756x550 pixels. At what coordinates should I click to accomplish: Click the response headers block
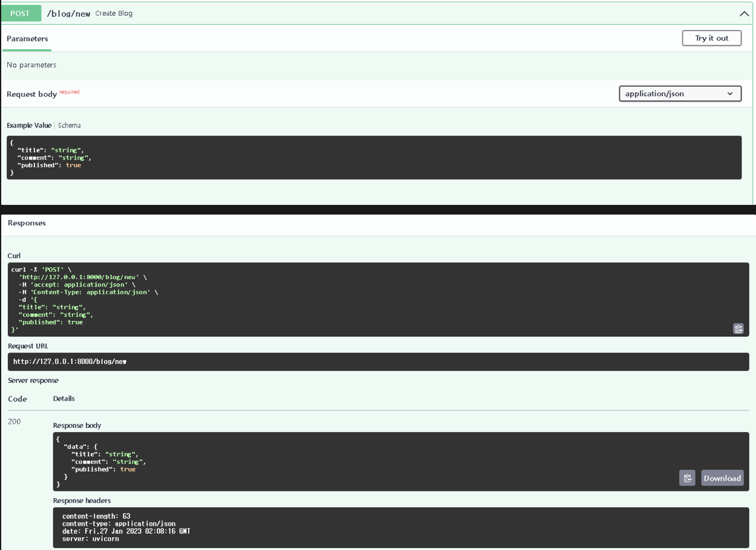pos(400,527)
